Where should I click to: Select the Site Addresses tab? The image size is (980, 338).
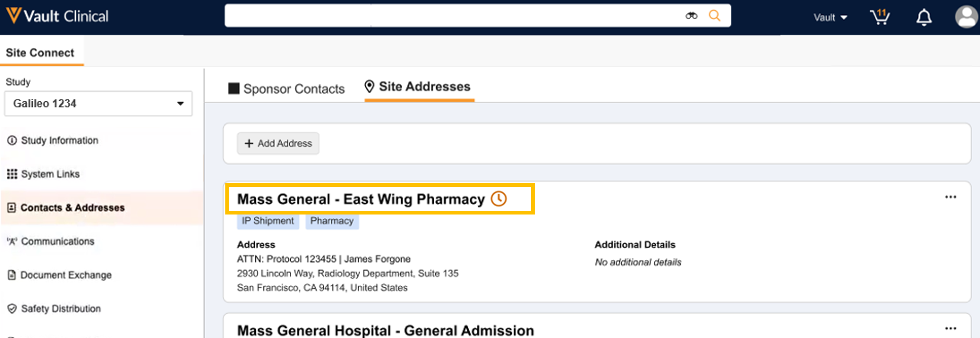(x=418, y=87)
